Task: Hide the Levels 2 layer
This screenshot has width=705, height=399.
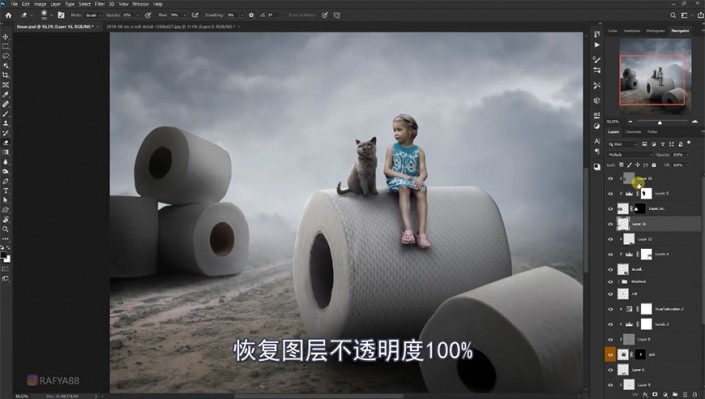Action: coord(610,324)
